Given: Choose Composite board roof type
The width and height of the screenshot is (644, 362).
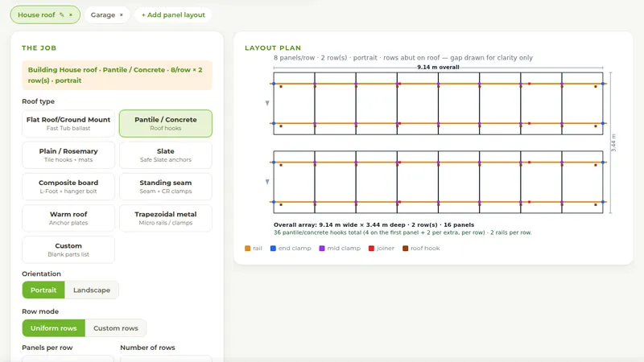Looking at the screenshot, I should [68, 187].
